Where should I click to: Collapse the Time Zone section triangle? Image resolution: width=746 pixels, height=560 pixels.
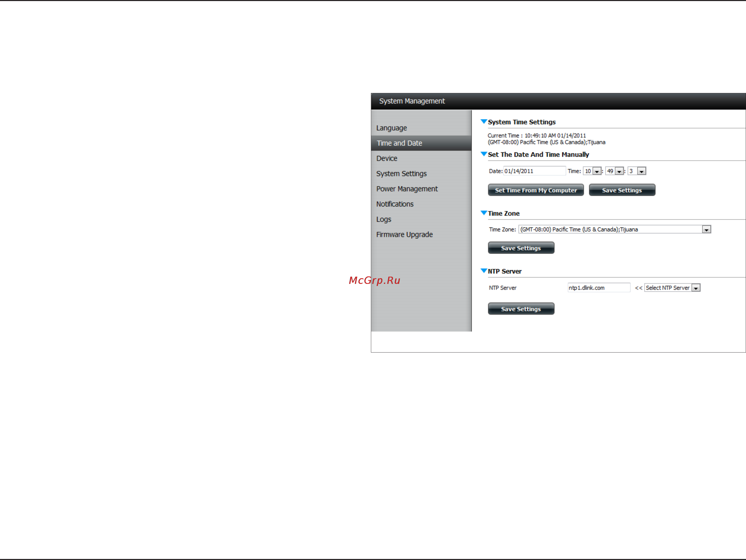point(484,213)
